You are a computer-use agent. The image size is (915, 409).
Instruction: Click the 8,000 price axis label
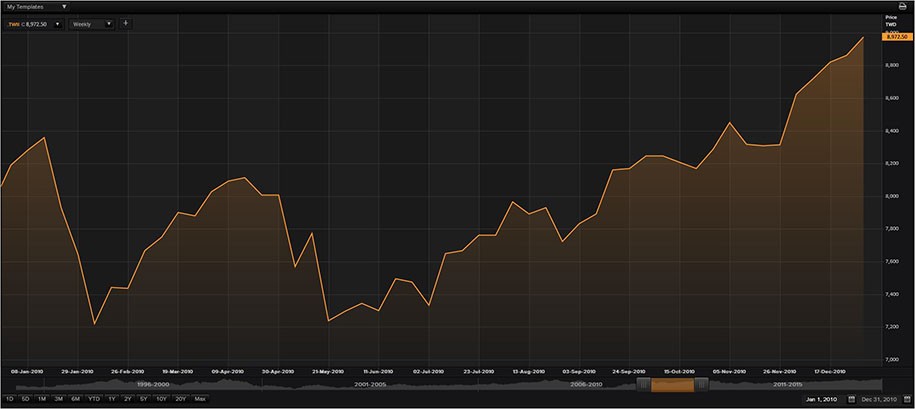(x=893, y=197)
